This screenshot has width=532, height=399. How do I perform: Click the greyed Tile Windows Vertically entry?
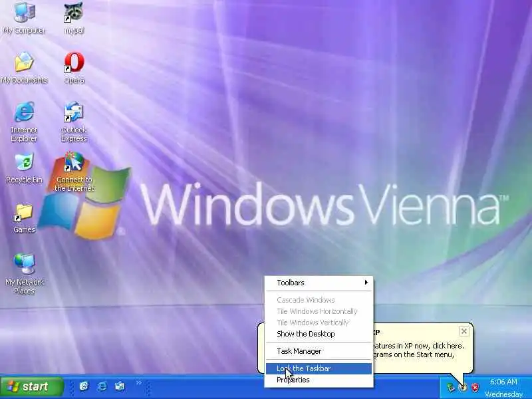[x=319, y=323]
